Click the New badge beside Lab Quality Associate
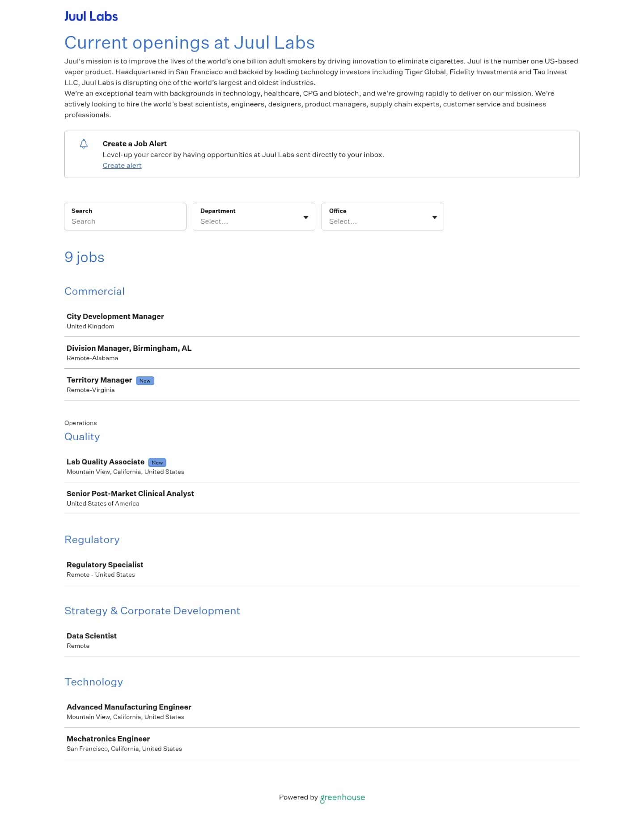 pos(157,463)
